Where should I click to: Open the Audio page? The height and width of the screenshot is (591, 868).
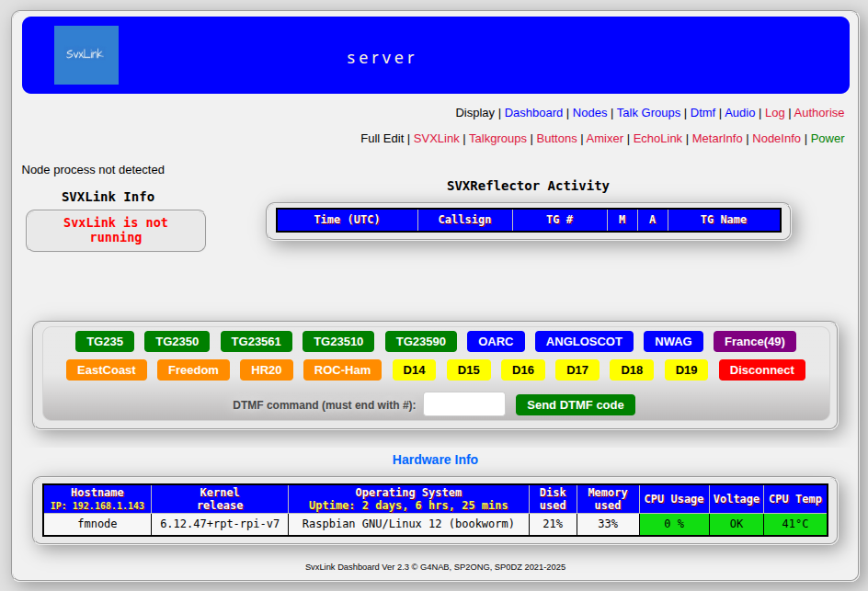[739, 112]
